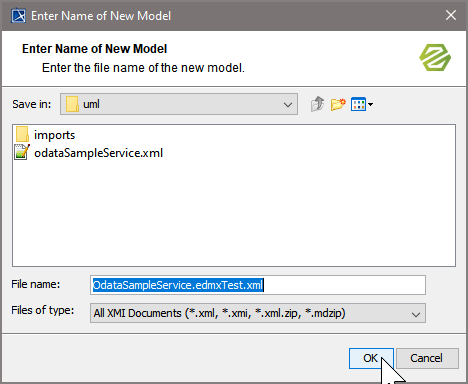The height and width of the screenshot is (384, 468).
Task: Open the uml Save in combo box
Action: pyautogui.click(x=179, y=104)
